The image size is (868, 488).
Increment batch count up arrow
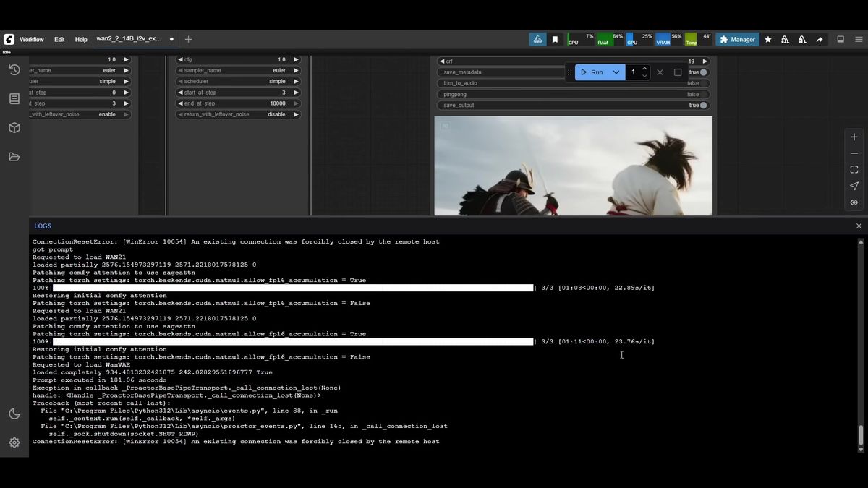point(644,69)
